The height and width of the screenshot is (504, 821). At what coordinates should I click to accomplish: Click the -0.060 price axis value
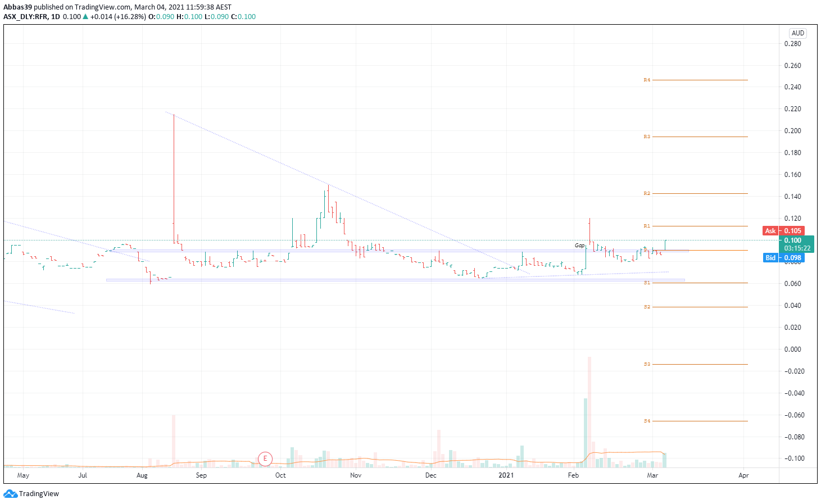795,415
